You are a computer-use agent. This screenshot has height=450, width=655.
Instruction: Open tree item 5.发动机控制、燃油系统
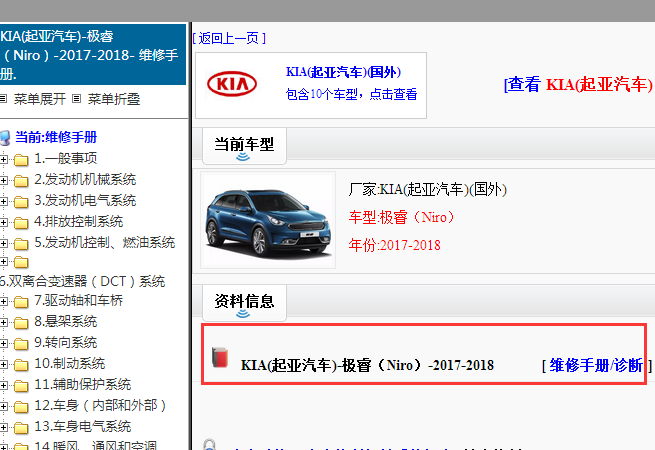[x=104, y=242]
